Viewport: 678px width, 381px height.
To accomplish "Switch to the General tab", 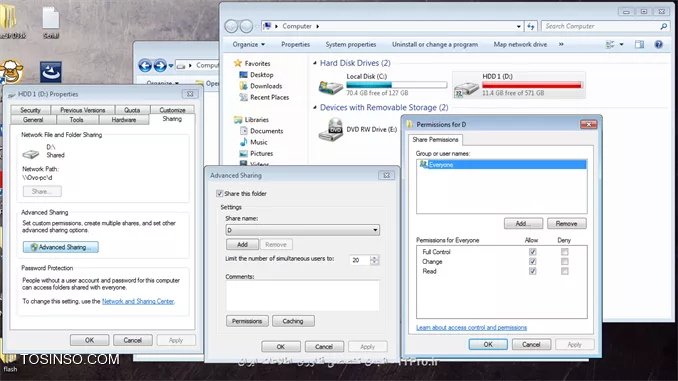I will click(33, 119).
